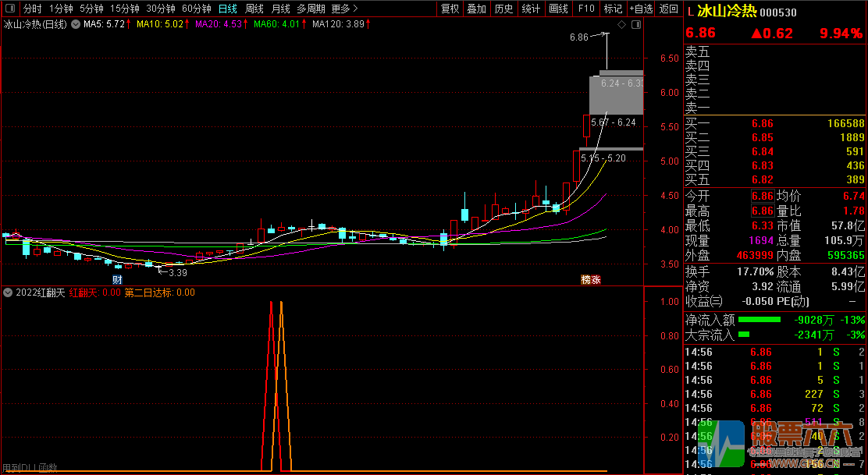Click the diamond marker icon above the chart
Screen dimensions: 868x475
621,25
